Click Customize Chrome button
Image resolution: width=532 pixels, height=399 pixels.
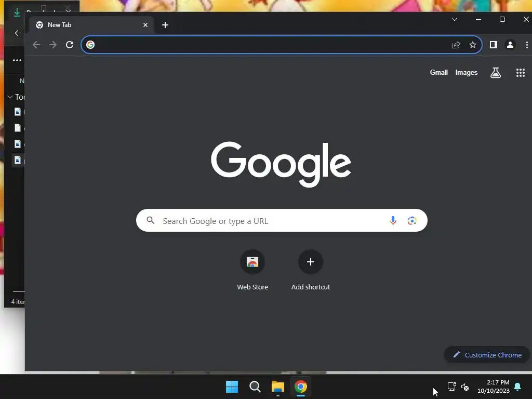[487, 355]
